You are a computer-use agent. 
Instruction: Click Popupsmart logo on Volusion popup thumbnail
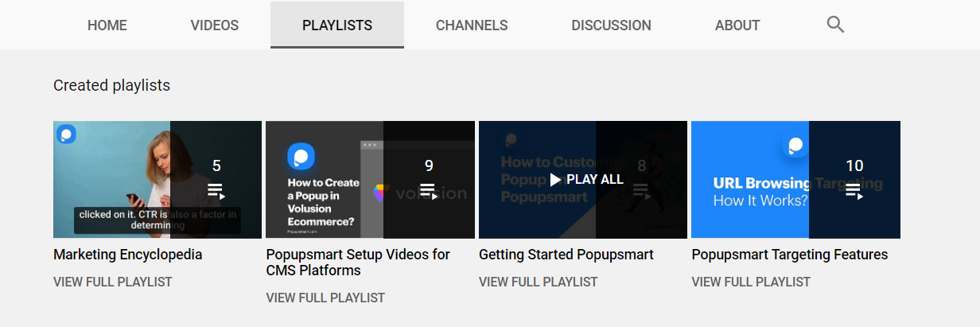(x=301, y=155)
